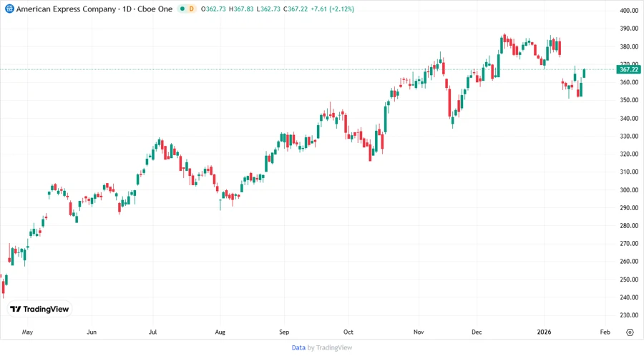Click the 300.00 price axis label
644x356 pixels.
click(629, 190)
